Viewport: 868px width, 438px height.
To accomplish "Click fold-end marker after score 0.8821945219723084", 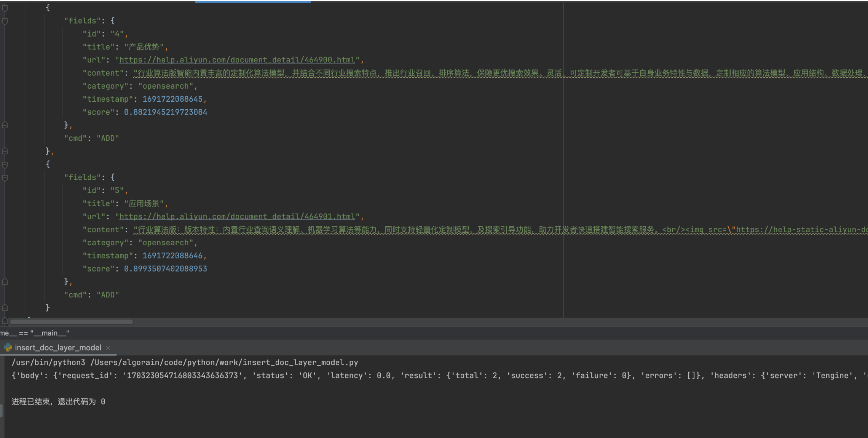I will click(5, 125).
